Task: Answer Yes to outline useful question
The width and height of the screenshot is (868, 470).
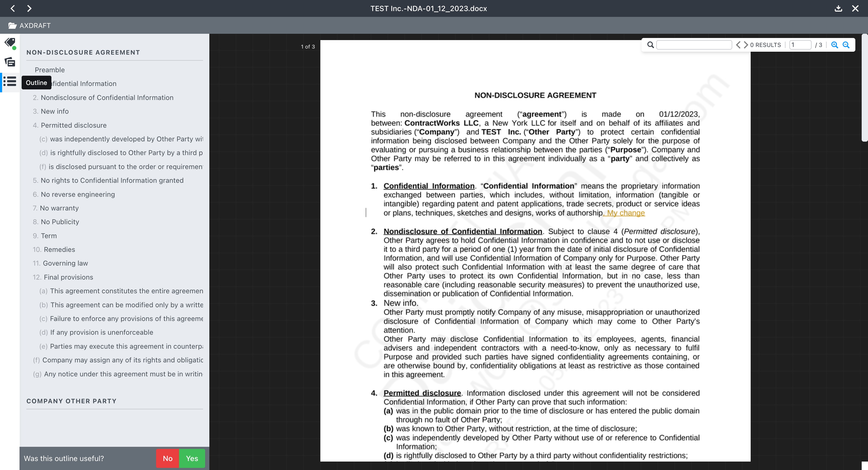Action: tap(192, 459)
